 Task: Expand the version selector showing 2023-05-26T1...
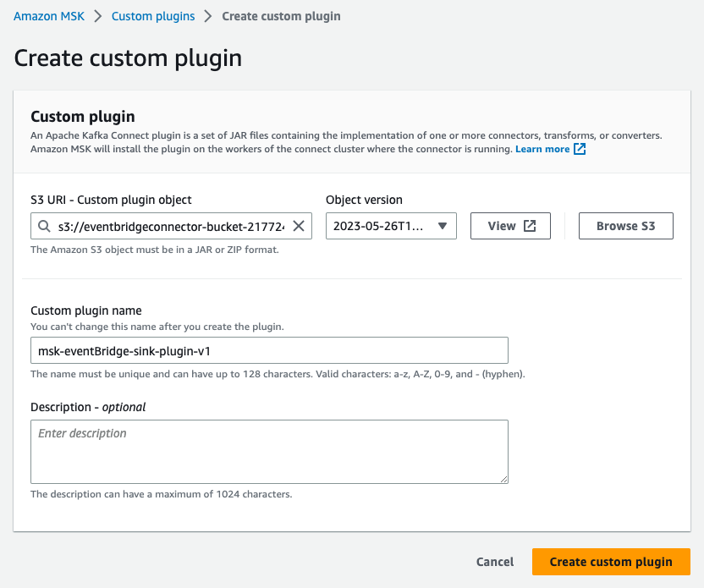391,226
